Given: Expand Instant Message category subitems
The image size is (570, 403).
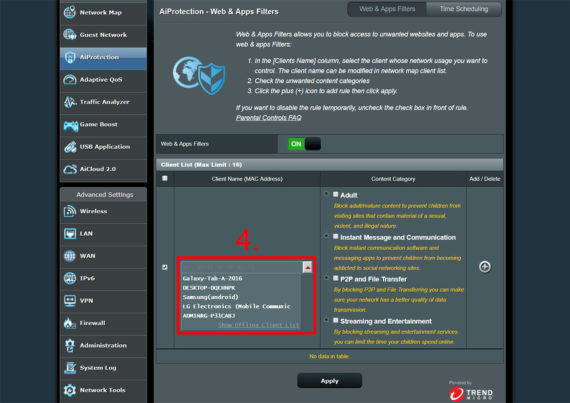Looking at the screenshot, I should coord(326,236).
